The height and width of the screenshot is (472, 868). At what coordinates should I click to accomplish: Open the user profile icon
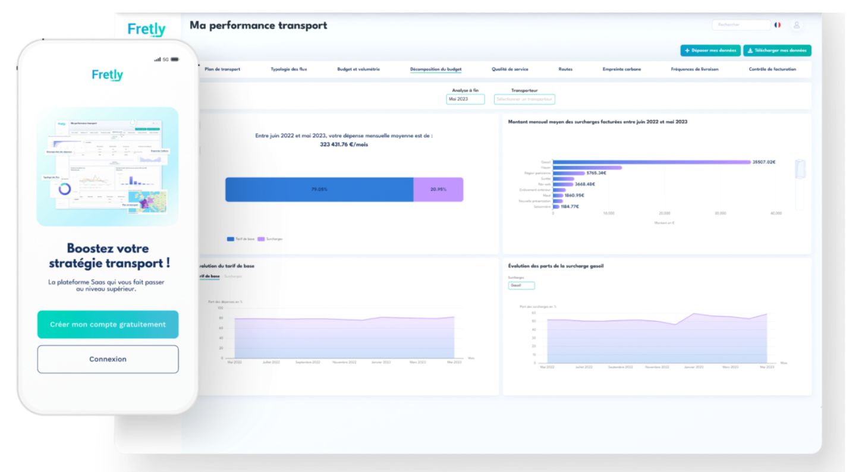tap(797, 25)
